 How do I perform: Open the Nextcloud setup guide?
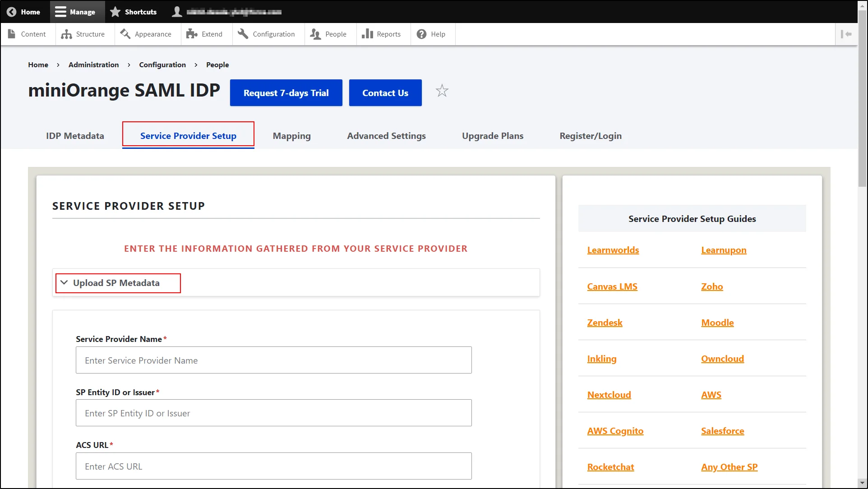point(609,395)
